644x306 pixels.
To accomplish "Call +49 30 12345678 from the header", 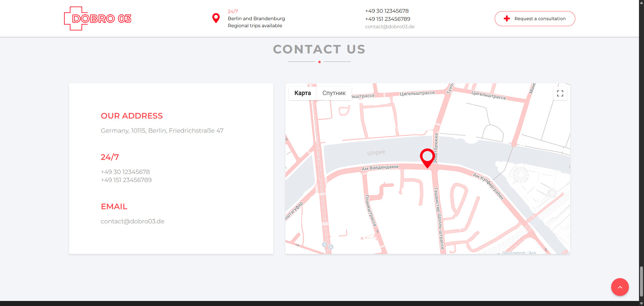I will coord(387,11).
